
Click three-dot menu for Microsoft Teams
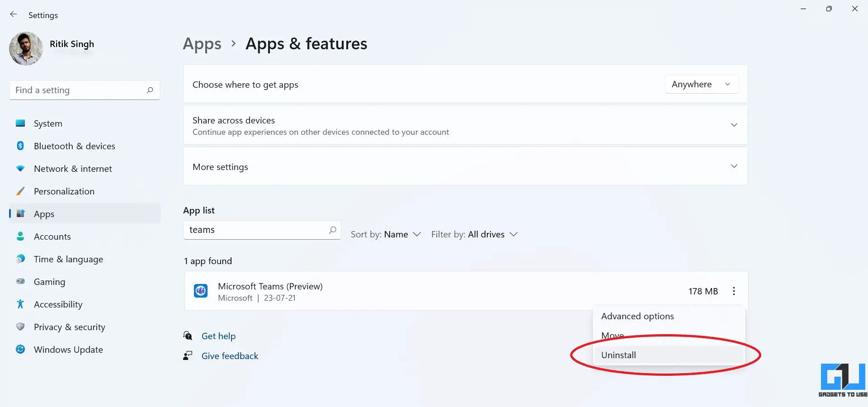(x=734, y=291)
